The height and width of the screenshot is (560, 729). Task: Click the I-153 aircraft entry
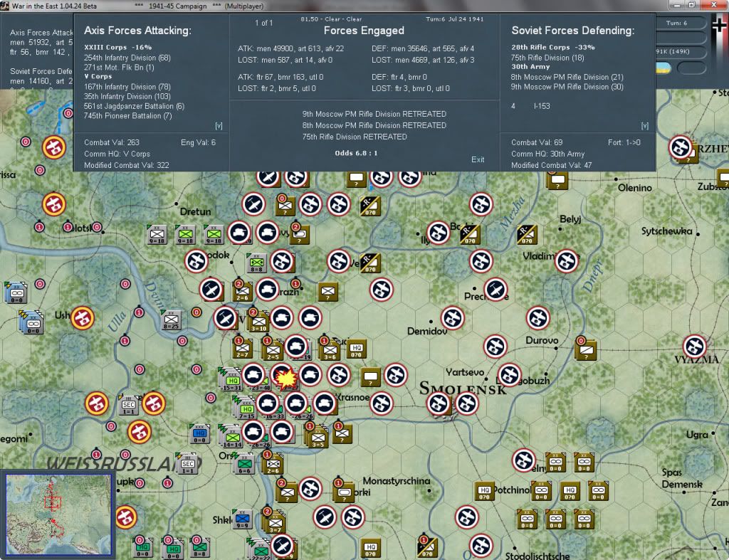(542, 106)
